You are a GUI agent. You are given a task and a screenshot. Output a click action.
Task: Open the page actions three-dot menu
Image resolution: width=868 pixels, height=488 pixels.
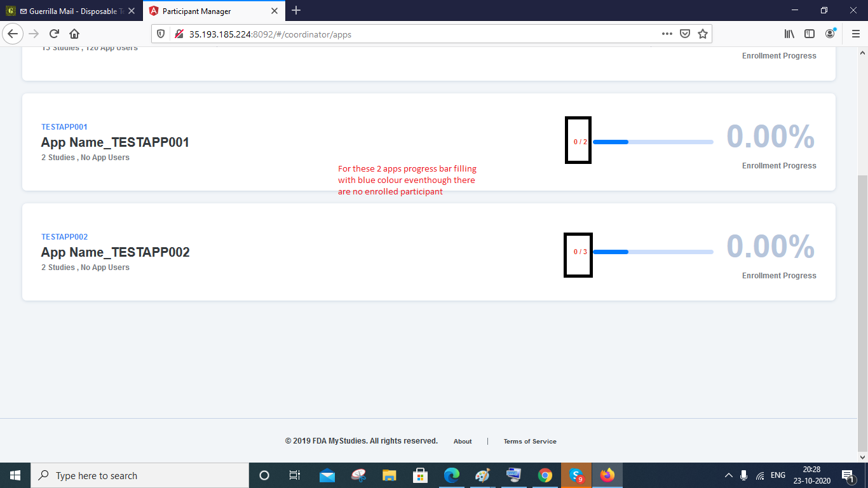(667, 34)
